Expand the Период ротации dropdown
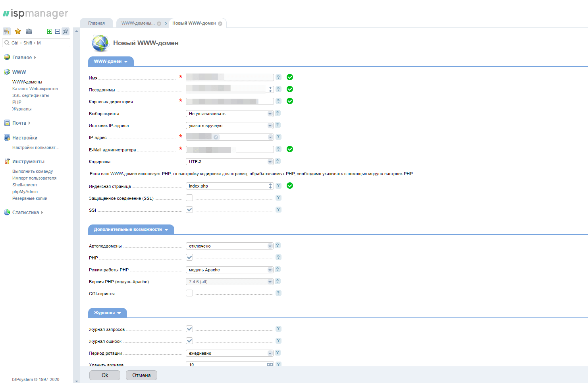The height and width of the screenshot is (383, 588). pyautogui.click(x=229, y=353)
